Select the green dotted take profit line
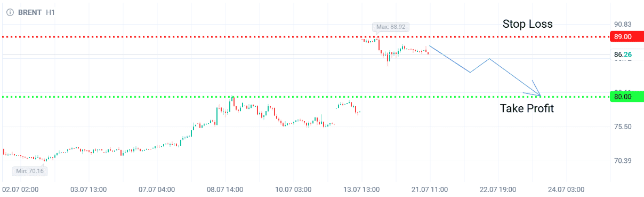The image size is (644, 197). click(304, 97)
